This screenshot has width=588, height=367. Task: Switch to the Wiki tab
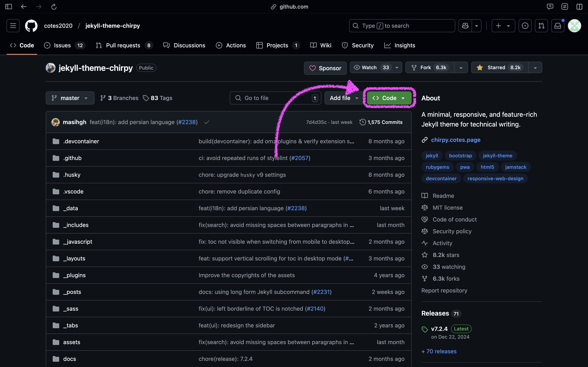(321, 45)
